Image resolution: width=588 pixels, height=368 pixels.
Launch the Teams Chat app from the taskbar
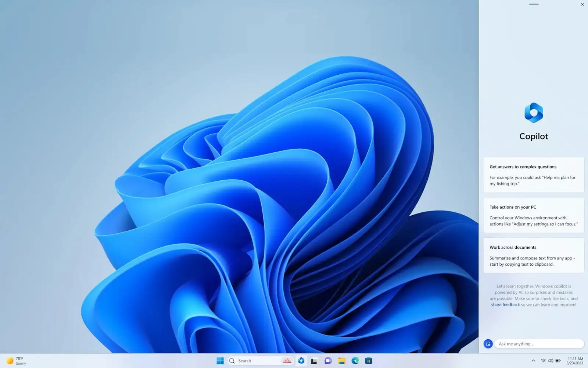pyautogui.click(x=328, y=361)
